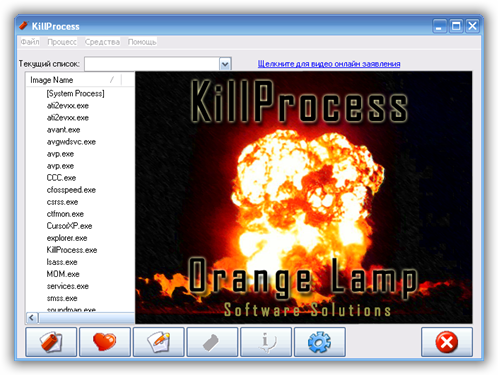The width and height of the screenshot is (498, 375).
Task: Select explorer.exe in the process list
Action: point(67,238)
